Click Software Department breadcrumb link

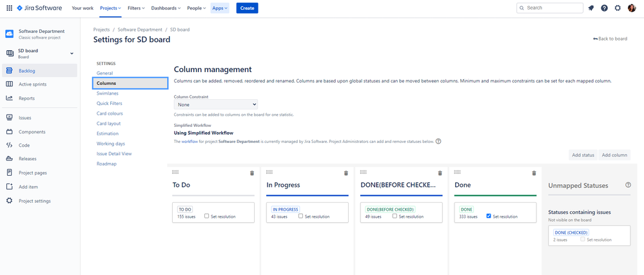(x=140, y=30)
